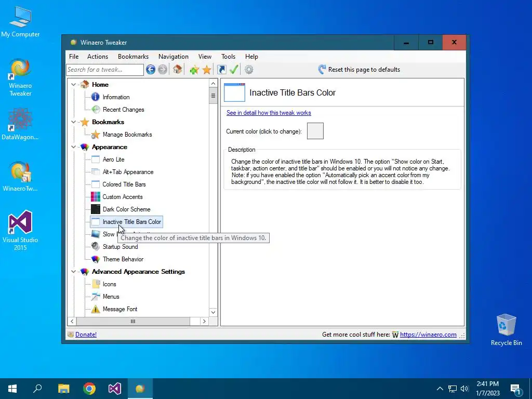Click the blue Back navigation arrow
This screenshot has width=532, height=399.
click(x=151, y=70)
